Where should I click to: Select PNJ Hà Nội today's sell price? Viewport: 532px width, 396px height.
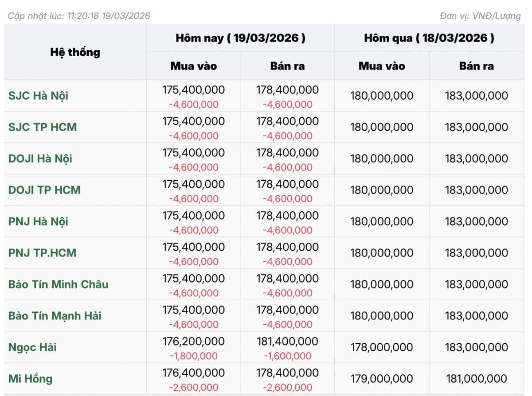coord(287,216)
